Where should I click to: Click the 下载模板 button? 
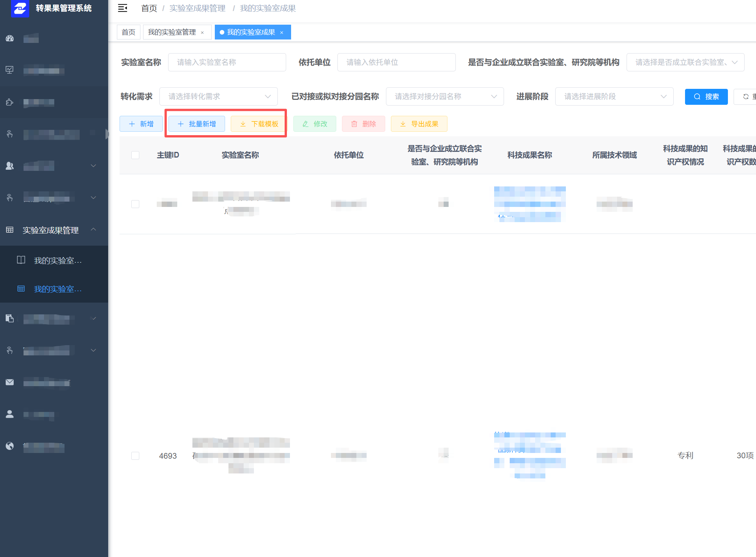point(258,123)
